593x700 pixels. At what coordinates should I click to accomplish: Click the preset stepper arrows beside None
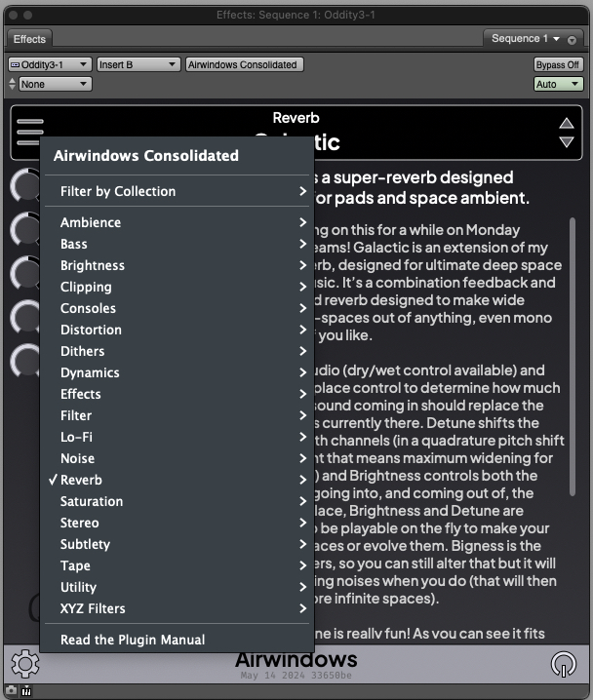[x=12, y=84]
